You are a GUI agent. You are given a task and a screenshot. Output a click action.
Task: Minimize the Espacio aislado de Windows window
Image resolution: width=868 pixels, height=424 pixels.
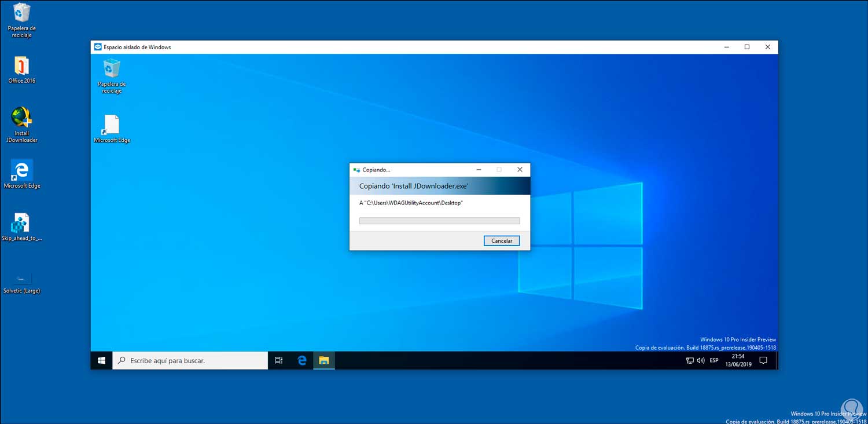pos(726,47)
